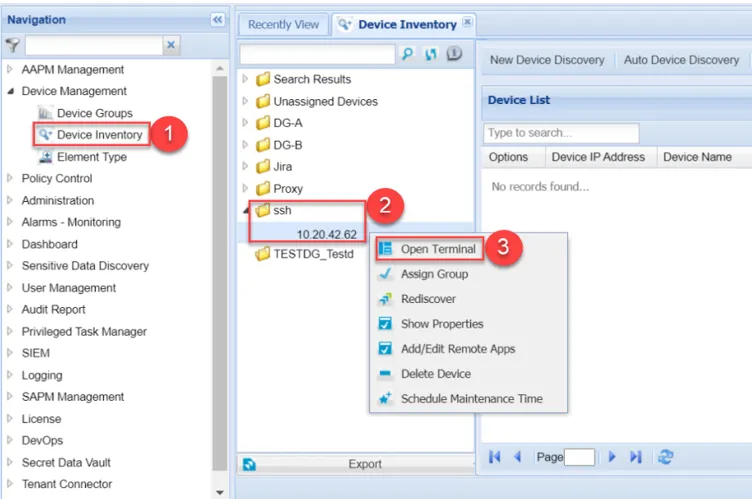The width and height of the screenshot is (752, 499).
Task: Expand the Policy Control node
Action: click(x=10, y=178)
